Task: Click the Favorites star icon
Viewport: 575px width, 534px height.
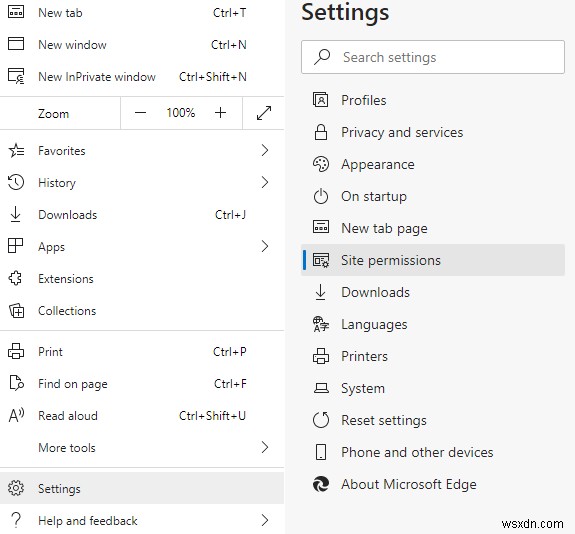Action: pyautogui.click(x=16, y=150)
